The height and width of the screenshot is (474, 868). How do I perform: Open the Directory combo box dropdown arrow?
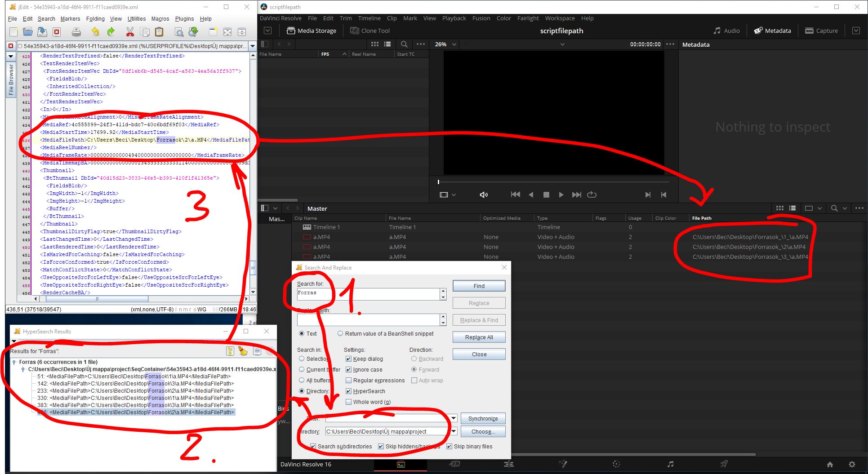click(x=454, y=431)
